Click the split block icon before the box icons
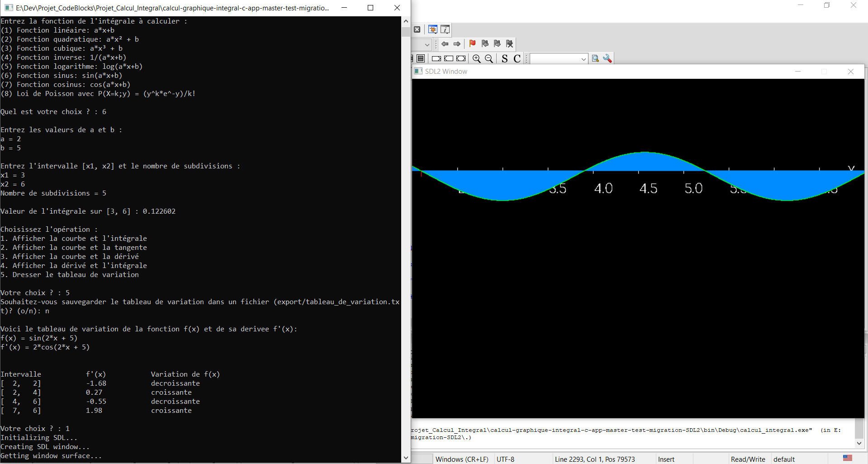 tap(421, 58)
